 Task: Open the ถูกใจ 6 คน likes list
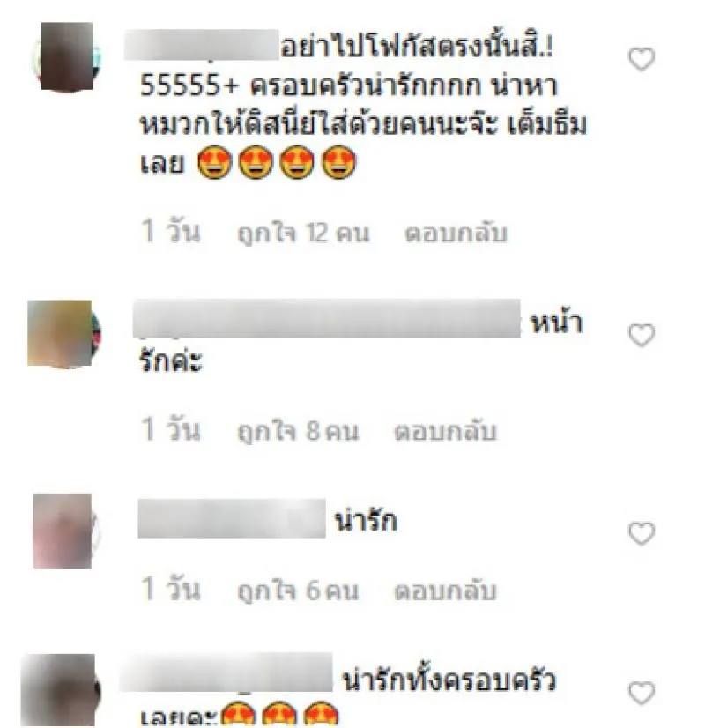[x=298, y=591]
